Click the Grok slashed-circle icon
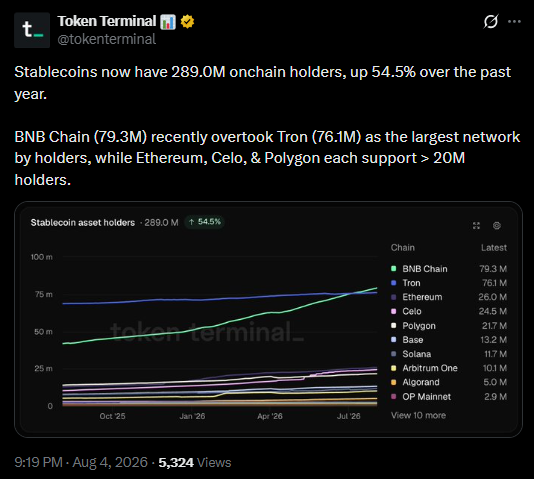The image size is (534, 479). point(491,21)
